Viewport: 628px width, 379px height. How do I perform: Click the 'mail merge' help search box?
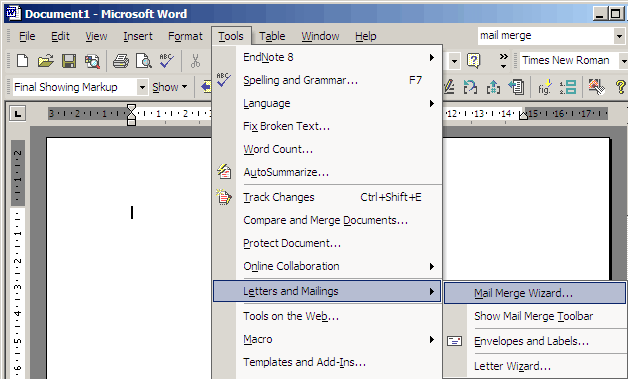click(x=545, y=36)
